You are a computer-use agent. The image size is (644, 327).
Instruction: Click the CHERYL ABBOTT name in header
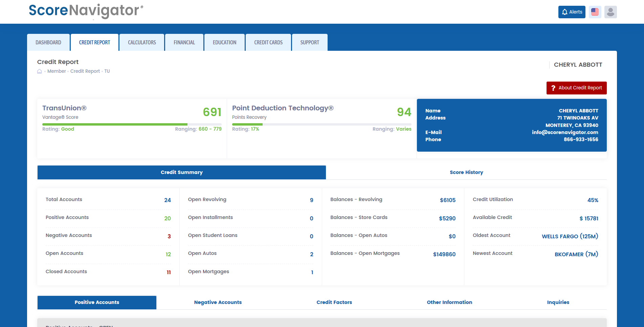pos(578,65)
